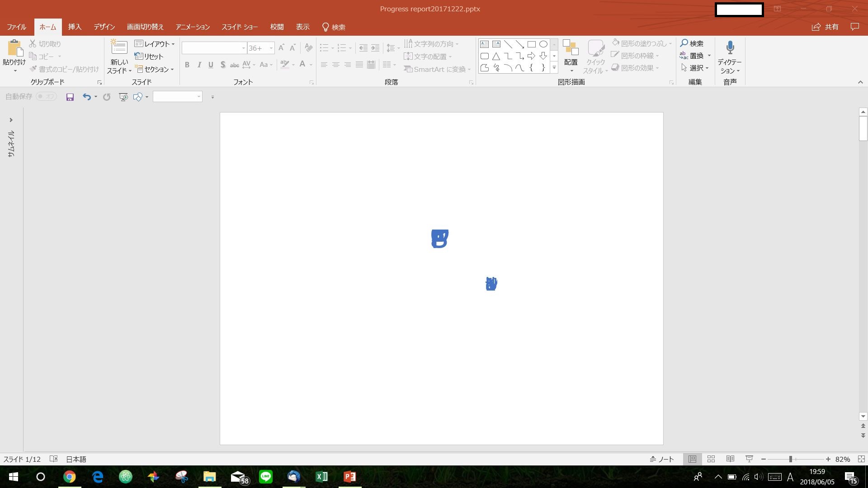The image size is (868, 488).
Task: Undo the last action
Action: (86, 97)
